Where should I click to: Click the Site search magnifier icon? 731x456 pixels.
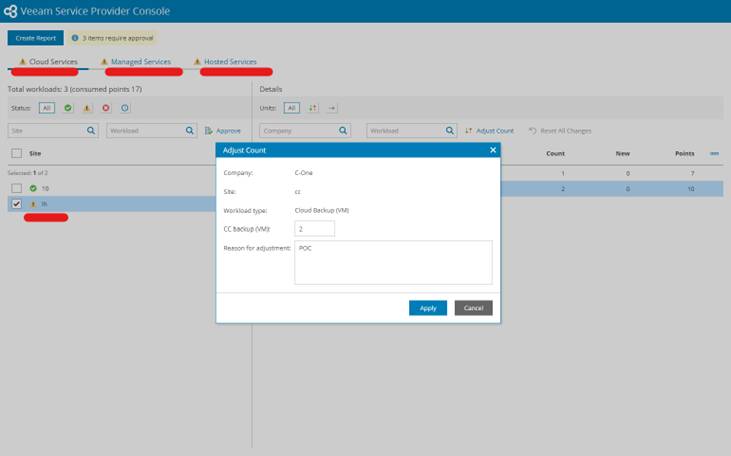(91, 131)
